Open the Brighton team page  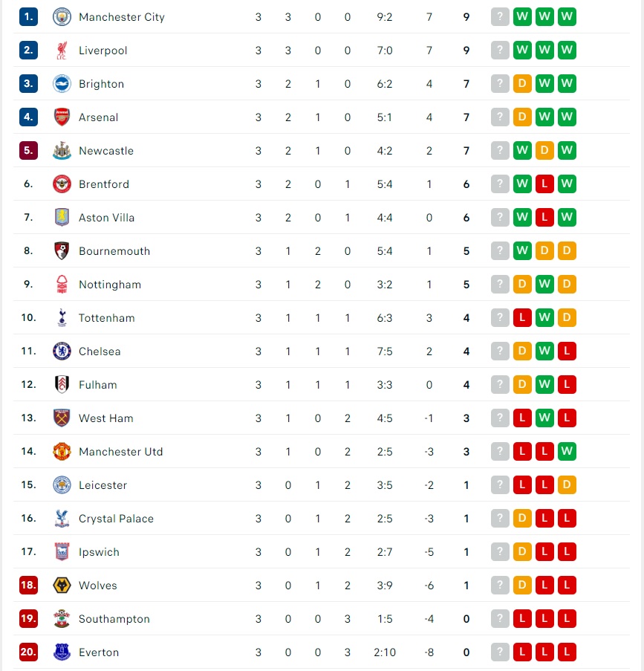pyautogui.click(x=102, y=84)
